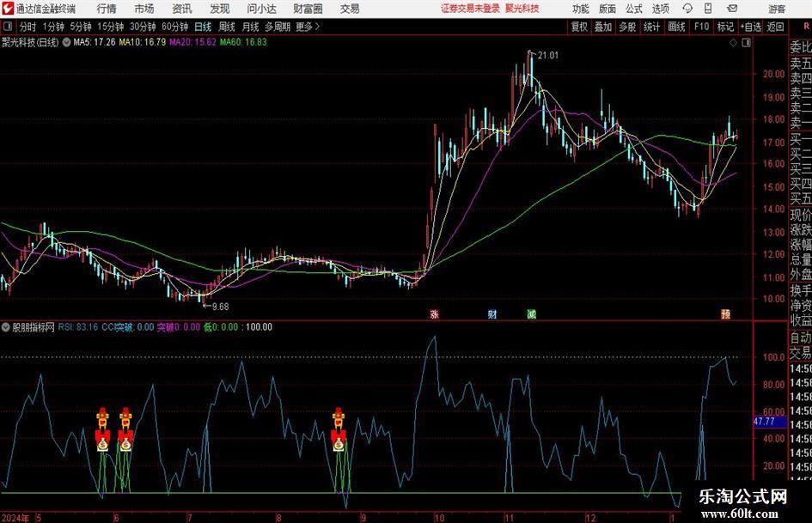This screenshot has height=523, width=812.
Task: Open the 行情 menu
Action: 107,9
